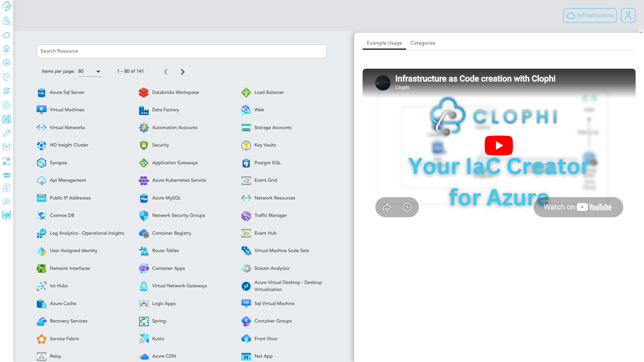Select the Databricks Workspace icon

[x=144, y=93]
